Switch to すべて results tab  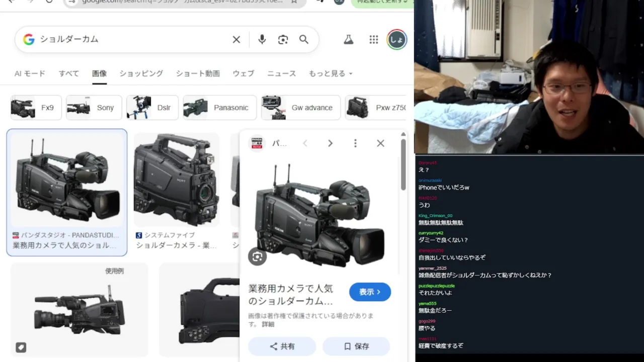(x=69, y=73)
